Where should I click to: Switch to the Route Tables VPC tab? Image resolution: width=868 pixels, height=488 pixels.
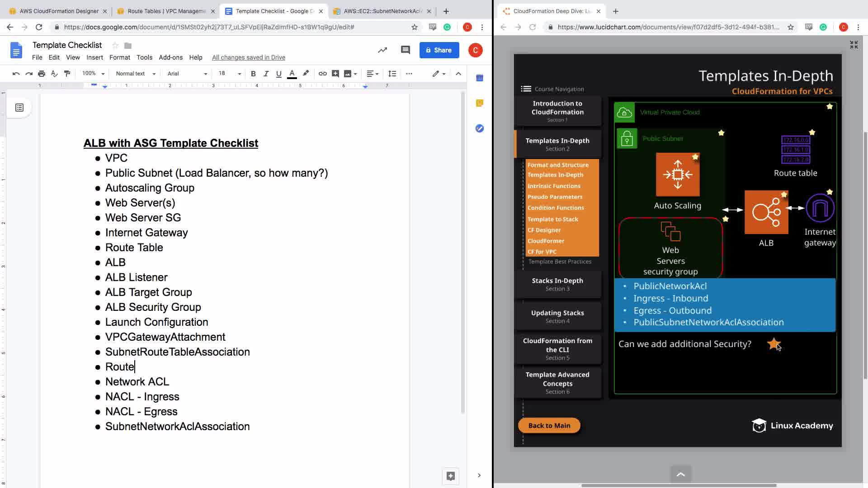[165, 11]
